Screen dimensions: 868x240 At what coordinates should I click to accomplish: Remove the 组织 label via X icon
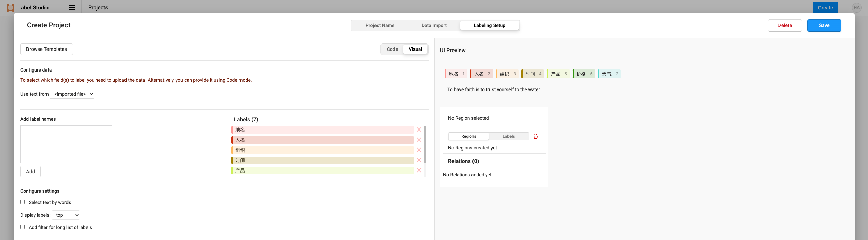click(419, 150)
